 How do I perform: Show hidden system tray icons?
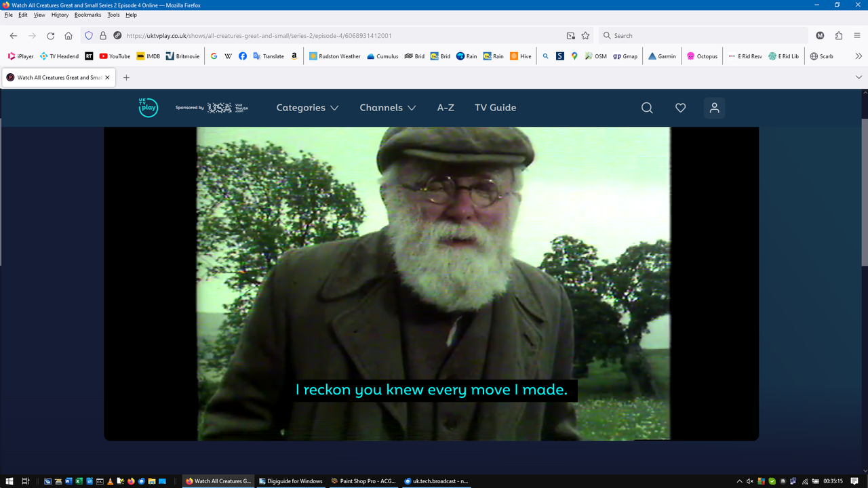pos(739,481)
